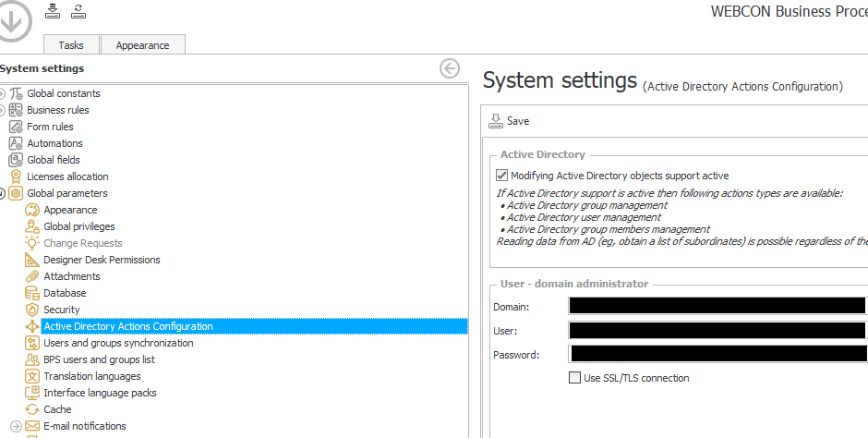This screenshot has height=438, width=868.
Task: Expand the Business rules node
Action: 2,110
